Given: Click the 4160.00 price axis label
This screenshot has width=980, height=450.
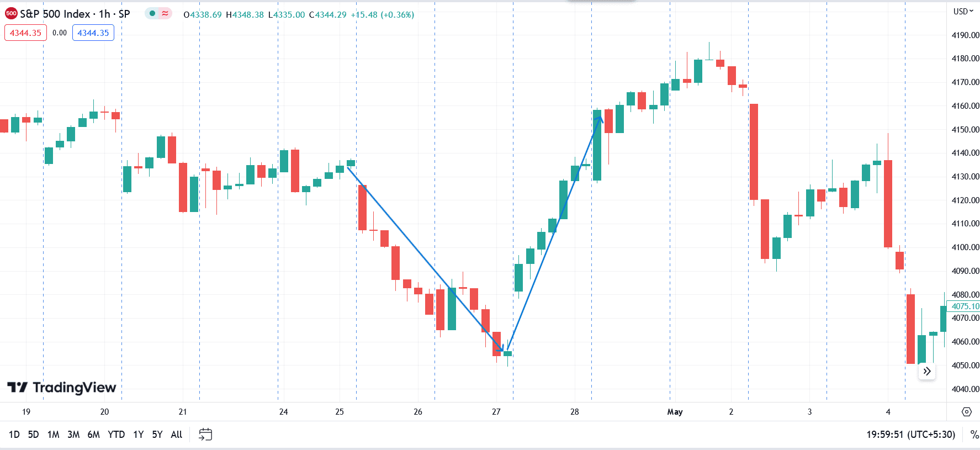Looking at the screenshot, I should 966,106.
